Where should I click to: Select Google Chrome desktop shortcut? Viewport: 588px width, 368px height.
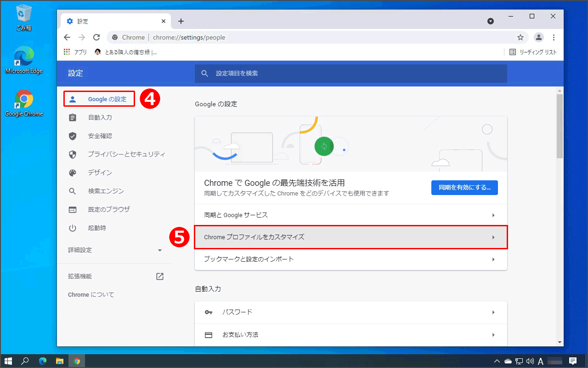pyautogui.click(x=23, y=103)
